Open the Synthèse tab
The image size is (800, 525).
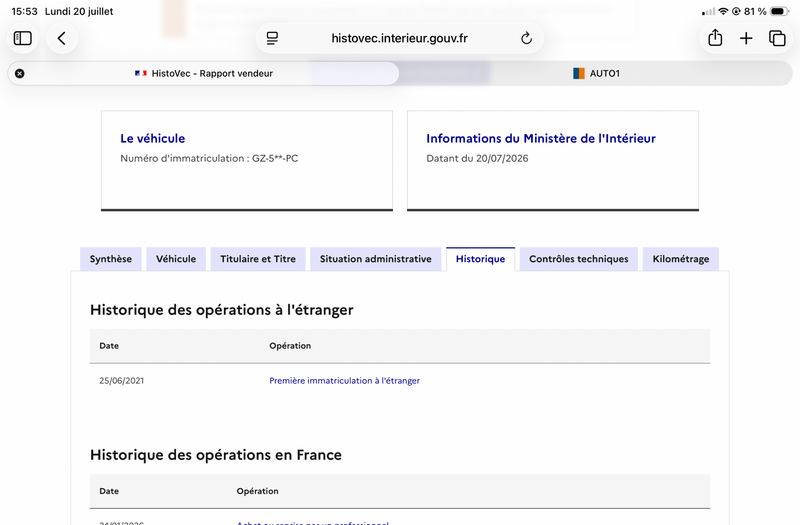[x=111, y=259]
